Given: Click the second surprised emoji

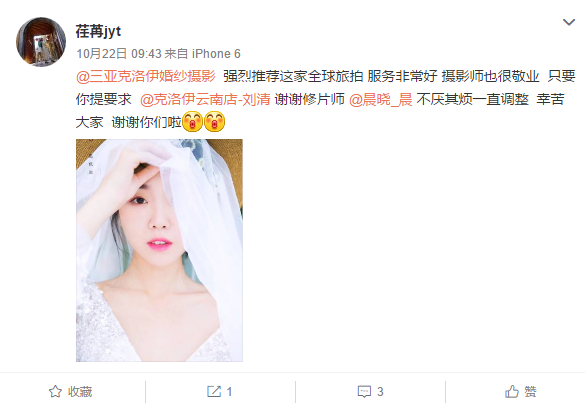Looking at the screenshot, I should click(215, 122).
